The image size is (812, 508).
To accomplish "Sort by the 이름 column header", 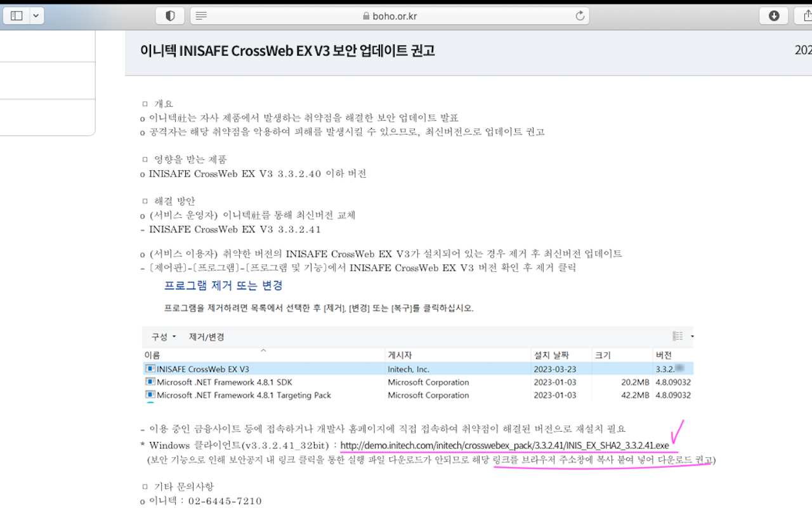I will 152,355.
